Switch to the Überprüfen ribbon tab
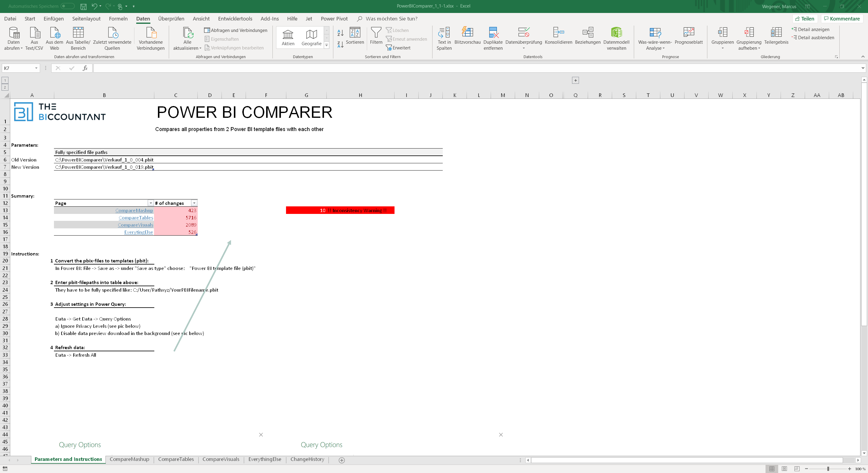868x473 pixels. (171, 19)
